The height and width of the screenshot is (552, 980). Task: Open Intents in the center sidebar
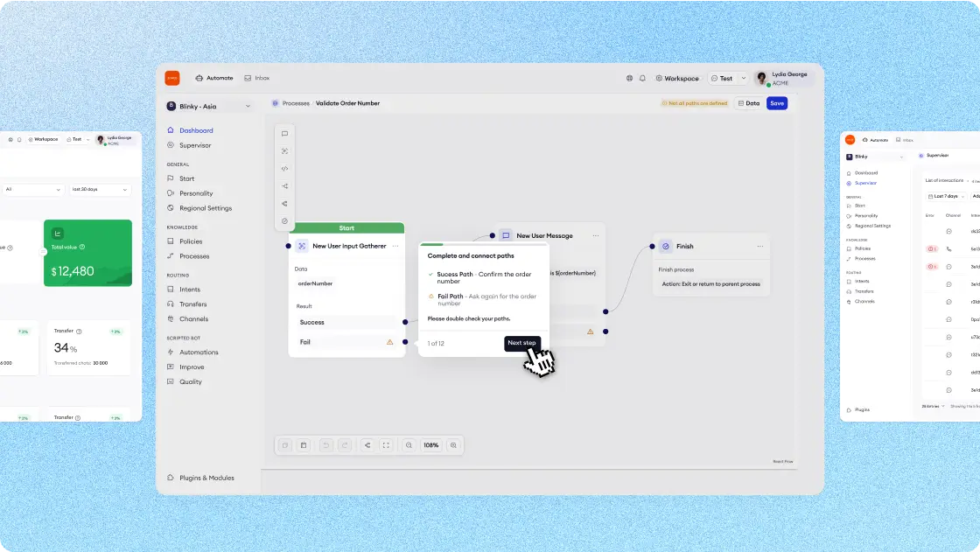tap(184, 290)
